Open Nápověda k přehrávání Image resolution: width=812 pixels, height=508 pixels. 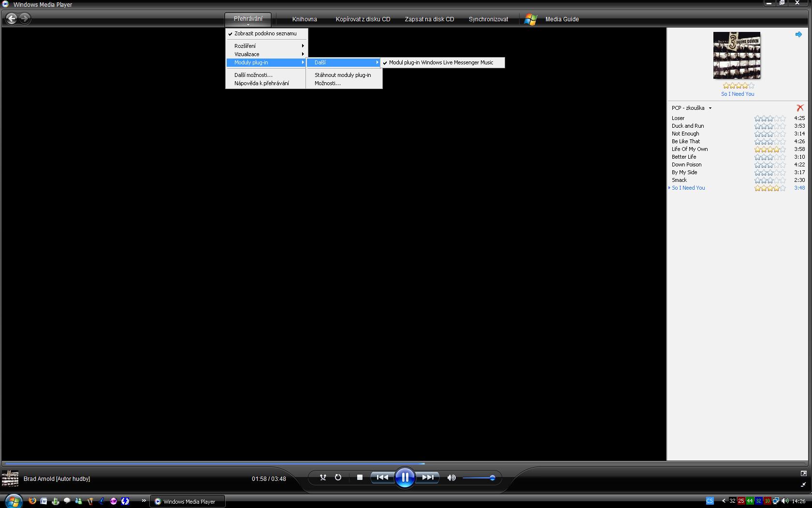[x=266, y=83]
